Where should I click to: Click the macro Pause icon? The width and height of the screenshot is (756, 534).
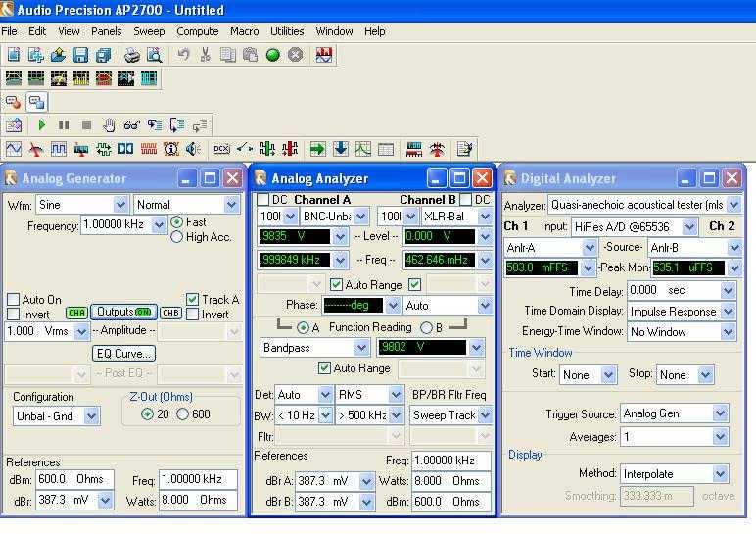pos(64,125)
